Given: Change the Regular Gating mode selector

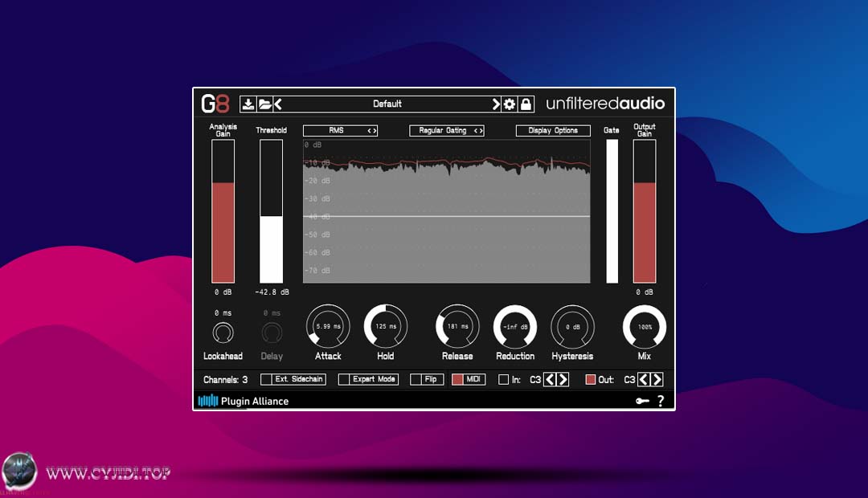Looking at the screenshot, I should [x=447, y=131].
